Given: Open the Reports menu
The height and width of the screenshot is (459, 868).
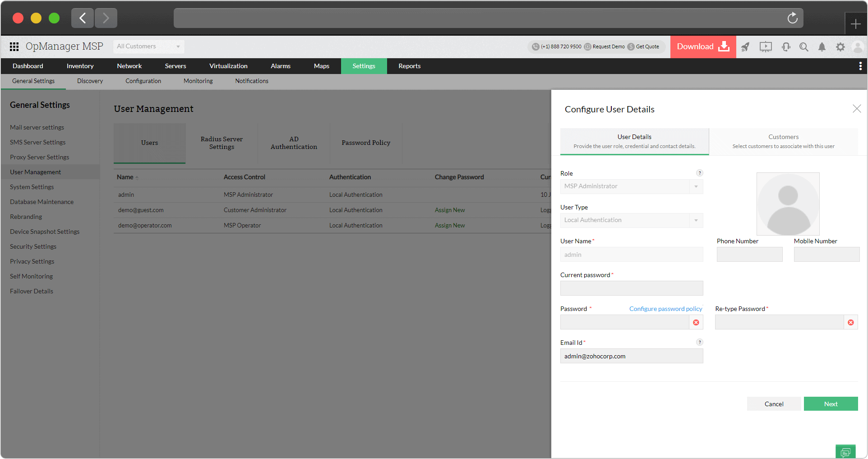Looking at the screenshot, I should coord(410,66).
